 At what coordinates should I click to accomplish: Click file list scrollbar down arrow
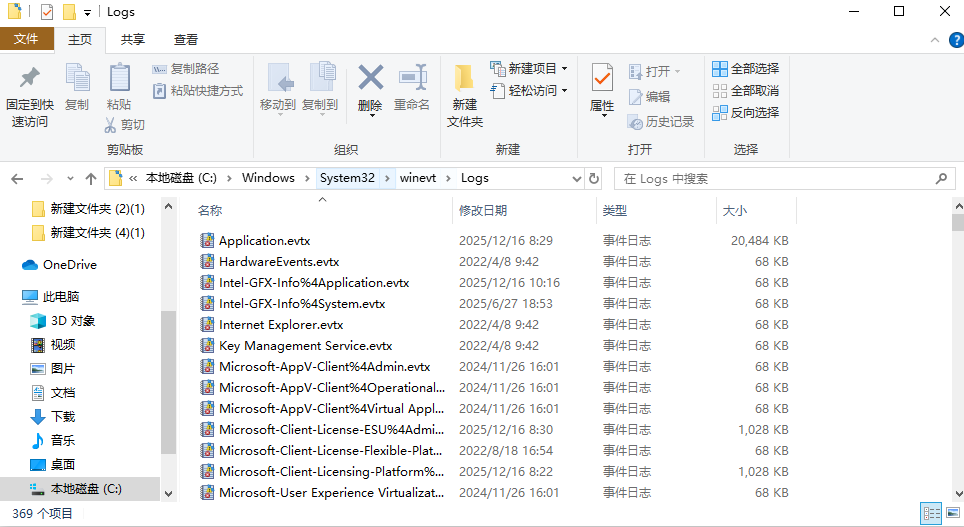(x=957, y=493)
